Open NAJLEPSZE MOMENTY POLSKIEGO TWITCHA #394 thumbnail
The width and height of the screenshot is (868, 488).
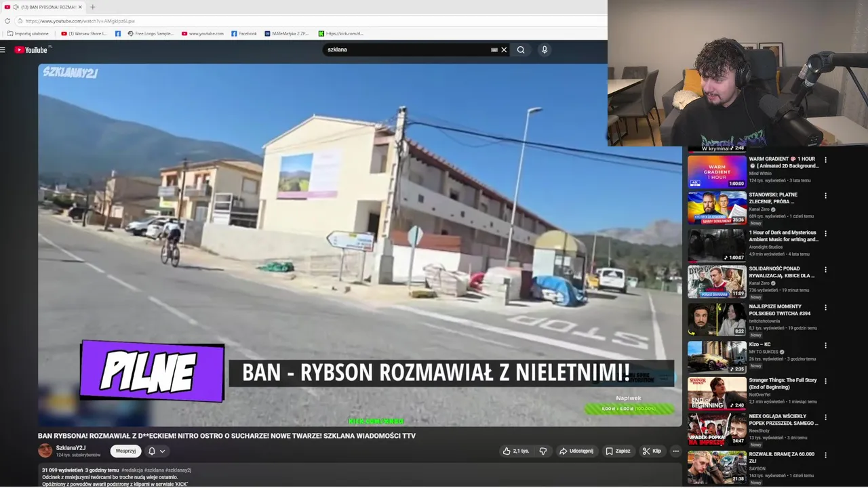717,320
